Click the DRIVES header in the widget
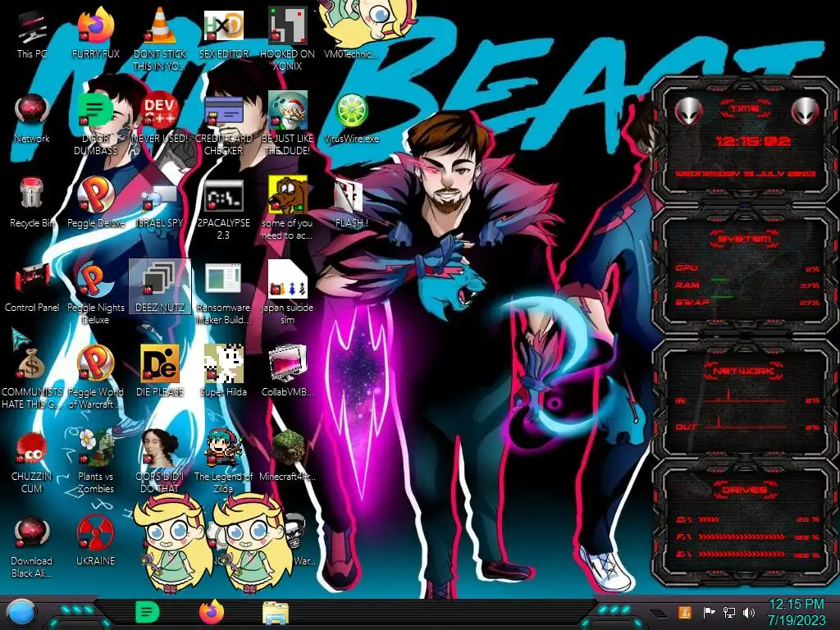This screenshot has height=630, width=840. pos(745,490)
